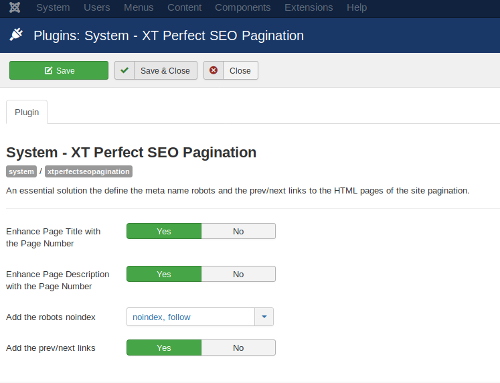Click the green checkmark icon on Save & Close

click(124, 70)
